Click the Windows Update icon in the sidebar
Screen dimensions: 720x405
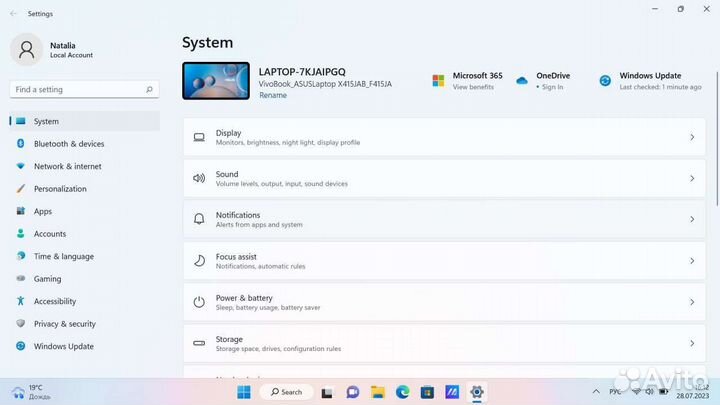21,346
